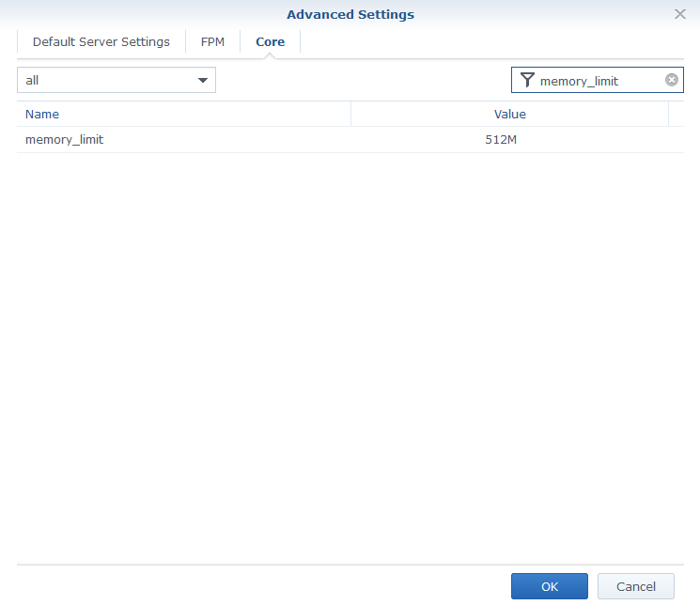
Task: Switch to the Default Server Settings tab
Action: pos(101,42)
